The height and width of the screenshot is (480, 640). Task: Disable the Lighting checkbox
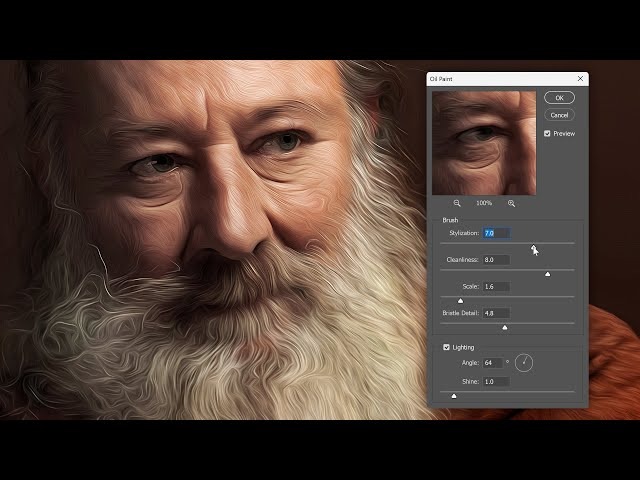point(447,347)
